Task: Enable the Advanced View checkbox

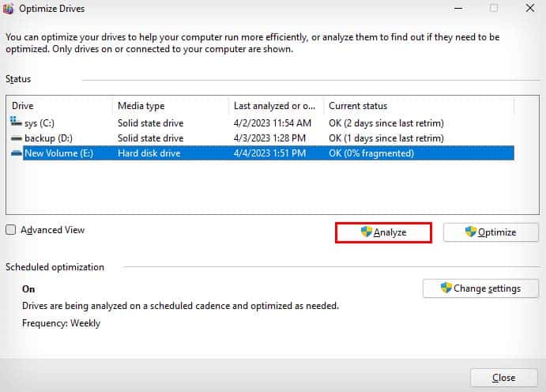Action: [11, 230]
